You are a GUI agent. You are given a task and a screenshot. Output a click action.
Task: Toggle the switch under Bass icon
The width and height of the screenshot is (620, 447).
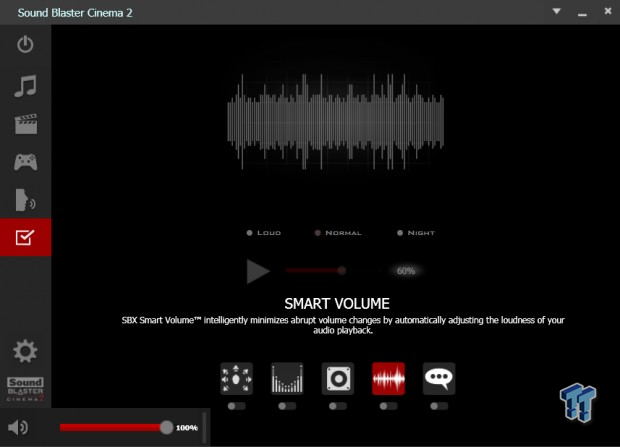(x=338, y=406)
